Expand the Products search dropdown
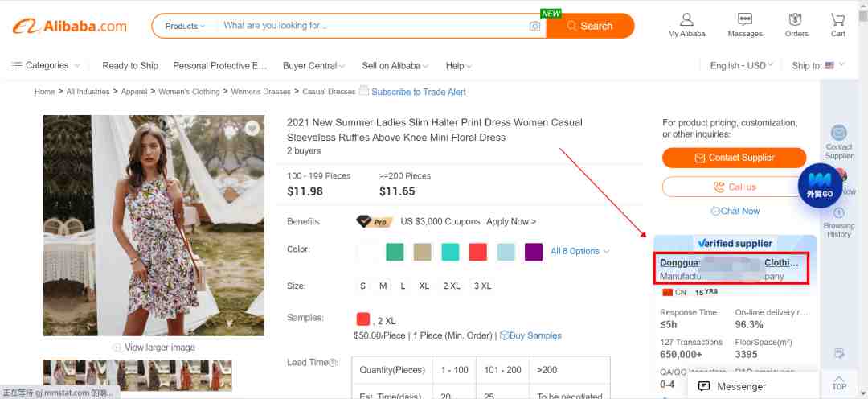The width and height of the screenshot is (868, 399). (185, 26)
